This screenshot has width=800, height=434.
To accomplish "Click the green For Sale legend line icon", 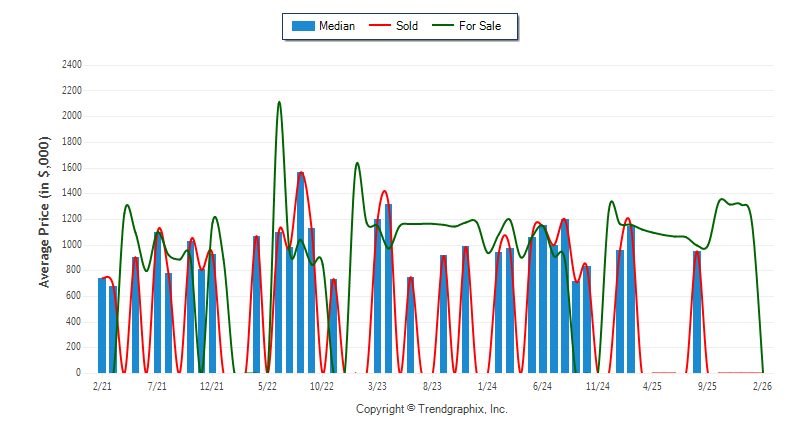I will [x=442, y=26].
